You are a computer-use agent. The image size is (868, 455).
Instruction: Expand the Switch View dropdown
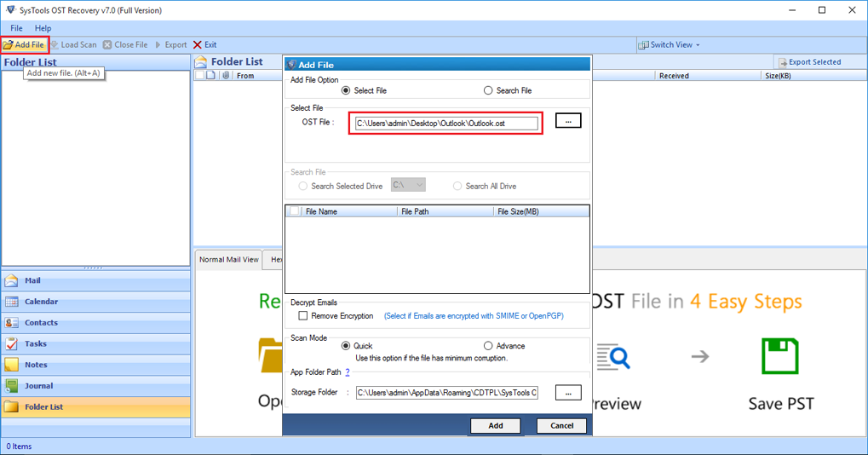tap(670, 45)
